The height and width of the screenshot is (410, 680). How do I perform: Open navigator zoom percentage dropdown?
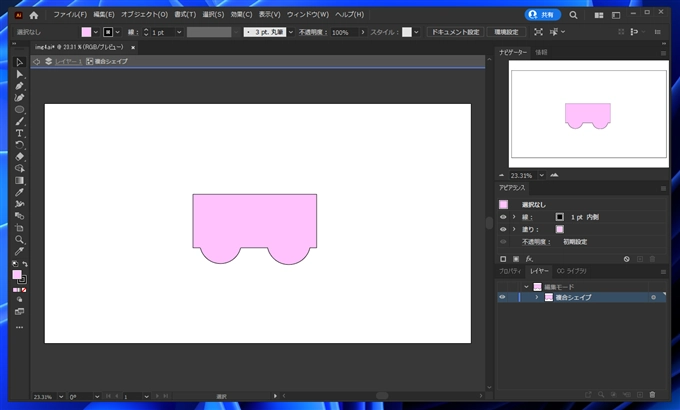click(x=542, y=175)
